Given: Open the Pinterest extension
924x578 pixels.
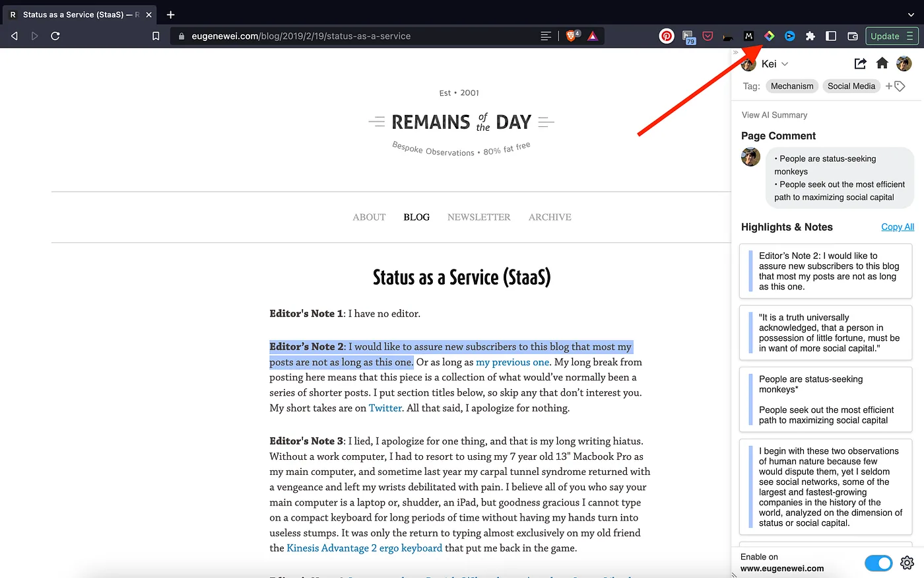Looking at the screenshot, I should point(667,36).
